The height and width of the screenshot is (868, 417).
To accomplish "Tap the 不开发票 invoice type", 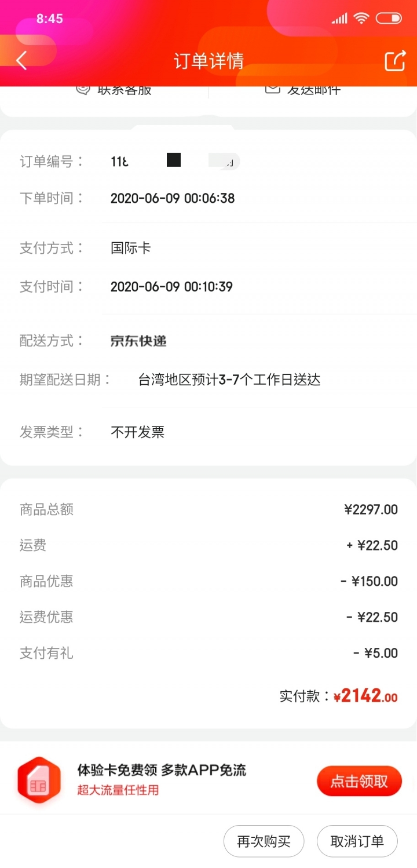I will [137, 432].
